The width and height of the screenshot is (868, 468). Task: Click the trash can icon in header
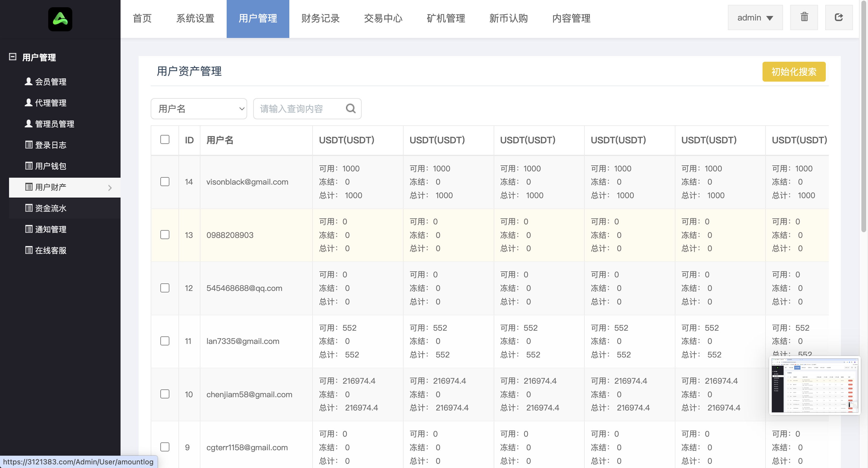(804, 17)
